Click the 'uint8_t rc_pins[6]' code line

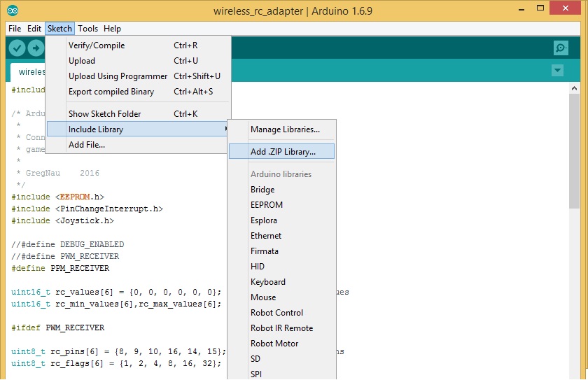click(x=118, y=351)
